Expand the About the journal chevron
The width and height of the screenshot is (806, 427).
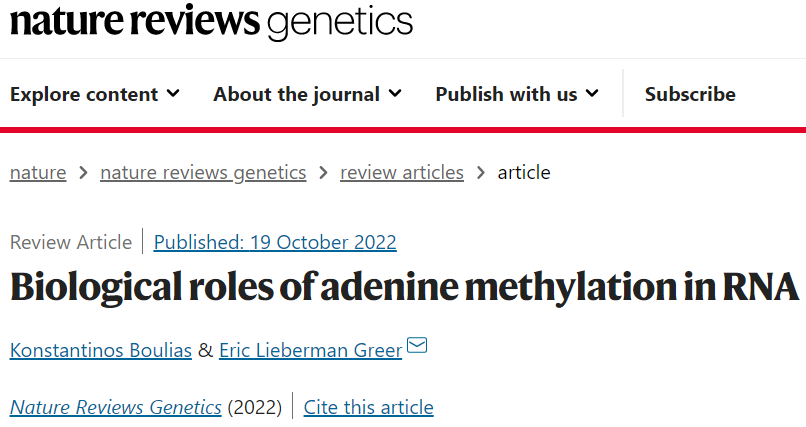tap(395, 94)
